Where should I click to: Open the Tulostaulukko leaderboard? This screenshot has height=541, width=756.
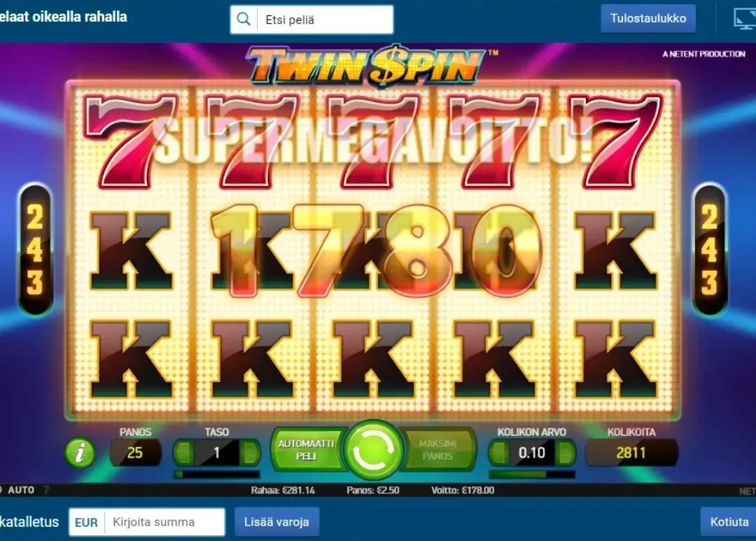click(648, 18)
